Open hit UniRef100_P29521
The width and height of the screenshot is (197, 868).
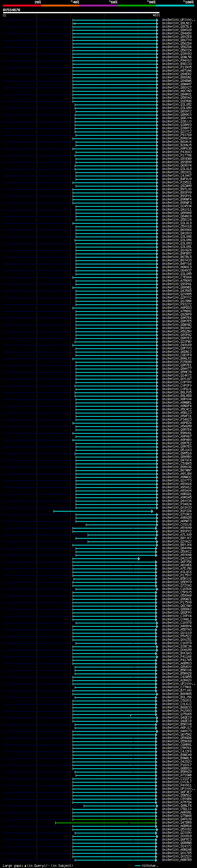click(177, 183)
